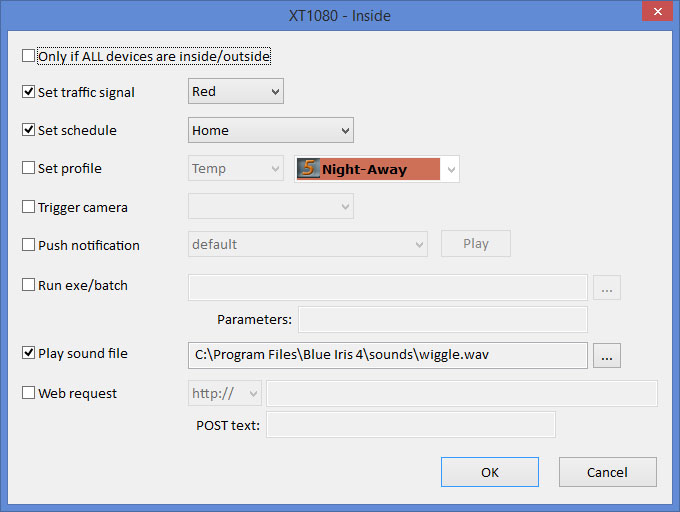The image size is (680, 512).
Task: Enable the Web request checkbox
Action: pos(28,393)
